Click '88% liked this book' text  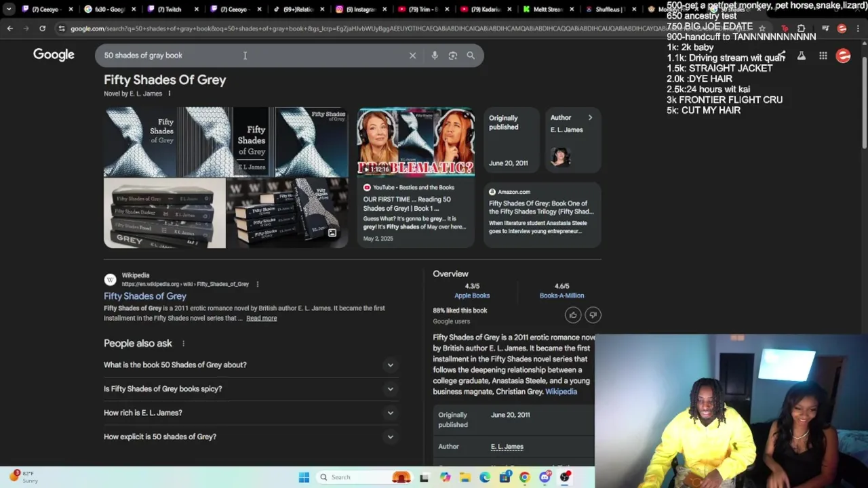460,310
